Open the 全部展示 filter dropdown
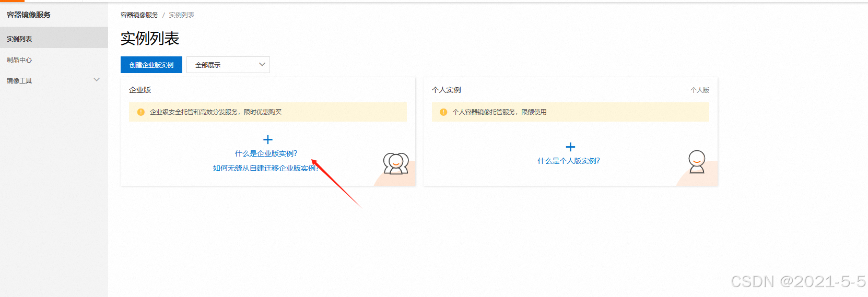This screenshot has width=868, height=297. (x=228, y=65)
